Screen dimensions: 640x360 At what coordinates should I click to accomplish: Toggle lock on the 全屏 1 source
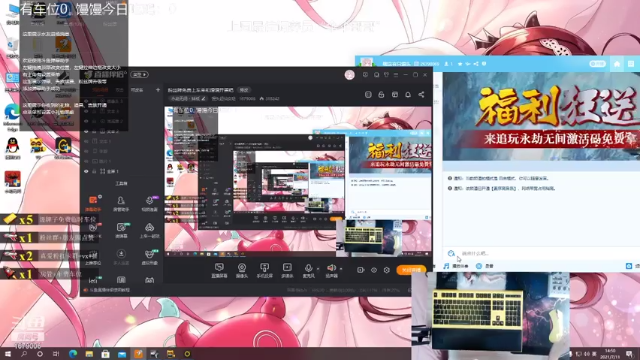point(94,171)
